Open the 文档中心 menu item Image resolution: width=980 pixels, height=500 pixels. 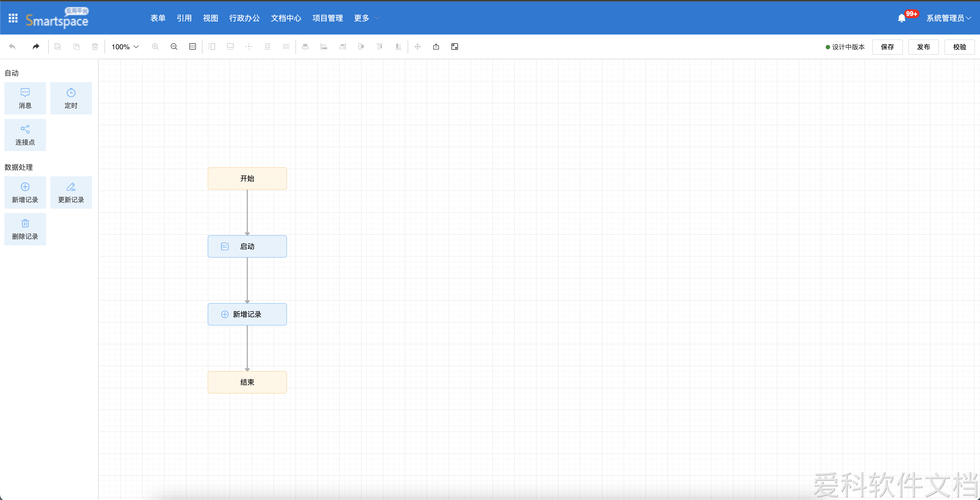coord(286,18)
